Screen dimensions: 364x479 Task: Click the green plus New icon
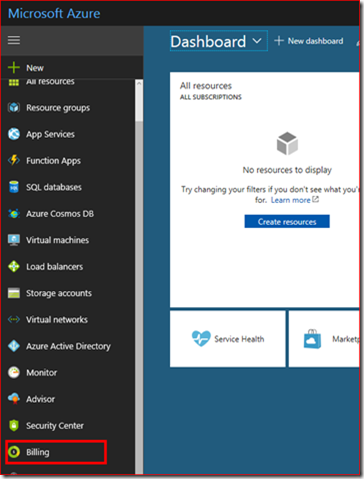pos(14,67)
